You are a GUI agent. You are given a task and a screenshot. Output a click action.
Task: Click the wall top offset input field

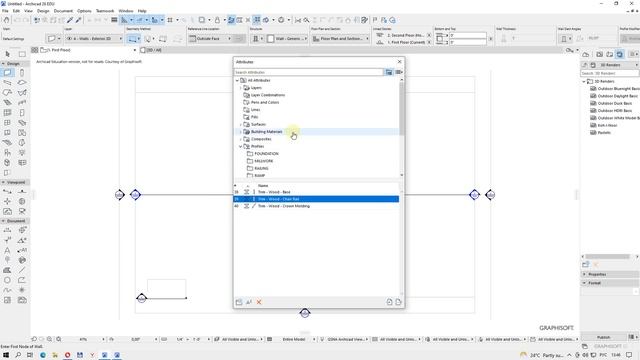point(468,36)
